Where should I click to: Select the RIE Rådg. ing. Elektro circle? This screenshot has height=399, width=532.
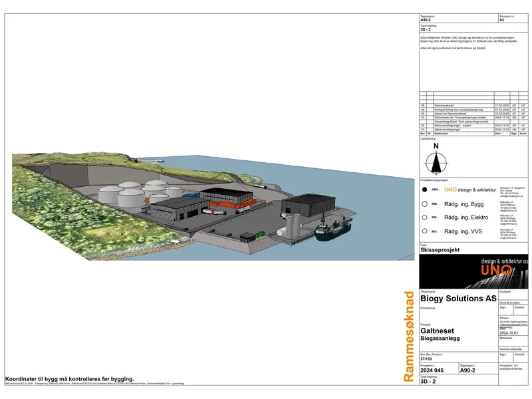coord(424,217)
